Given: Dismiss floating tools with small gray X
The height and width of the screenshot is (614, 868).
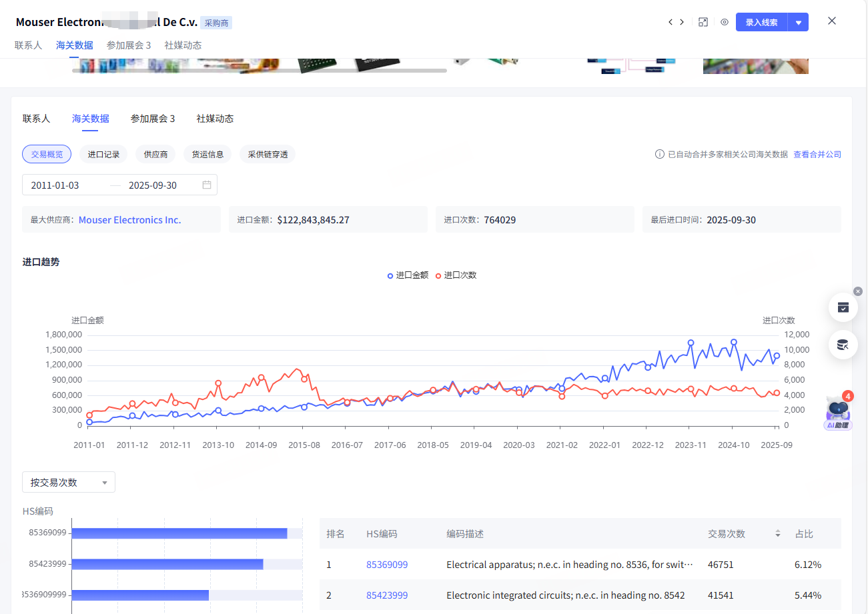Looking at the screenshot, I should point(858,291).
